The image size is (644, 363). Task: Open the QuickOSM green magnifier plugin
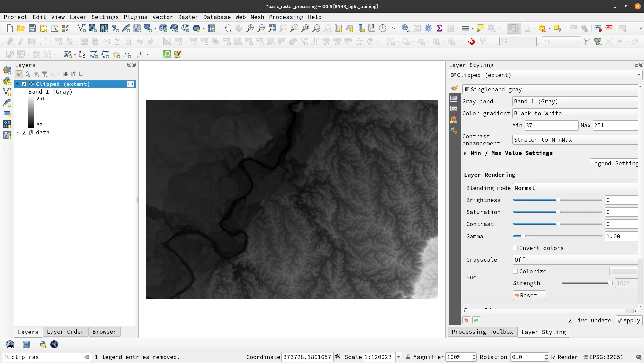[x=167, y=54]
